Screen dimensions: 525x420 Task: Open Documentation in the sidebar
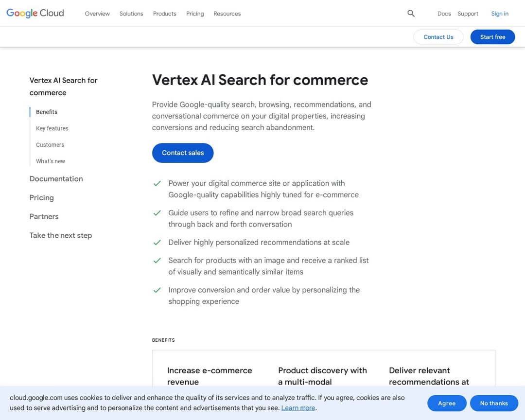click(x=56, y=179)
